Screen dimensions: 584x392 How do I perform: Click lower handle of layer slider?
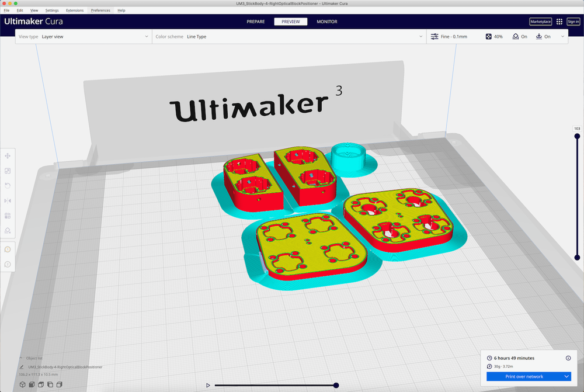click(577, 258)
